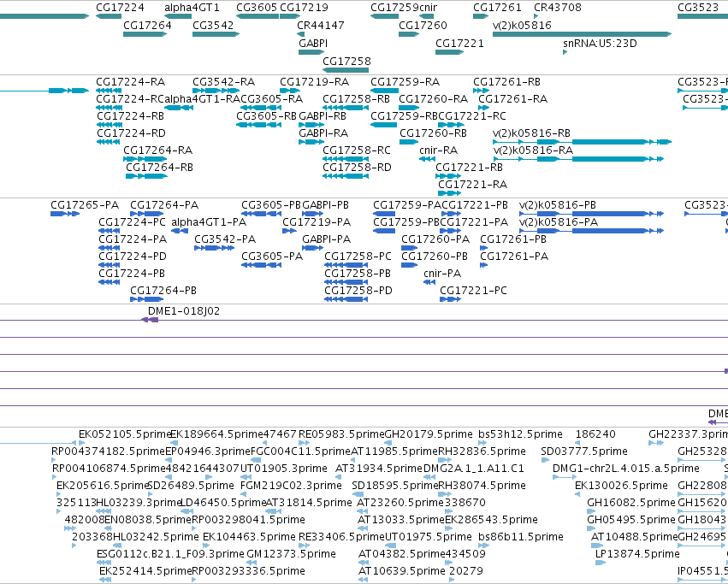This screenshot has width=728, height=584.
Task: Click the alpha4GT1 gene arrow
Action: (178, 16)
